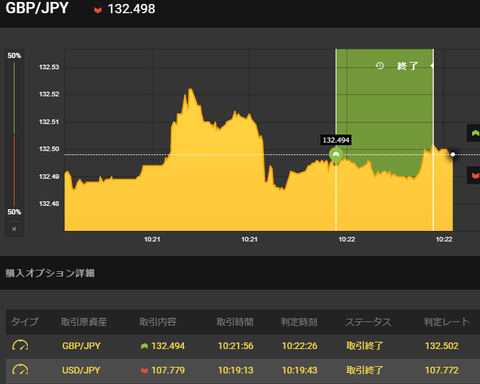This screenshot has height=384, width=480.
Task: Click the 132.48 price axis label
Action: [49, 204]
